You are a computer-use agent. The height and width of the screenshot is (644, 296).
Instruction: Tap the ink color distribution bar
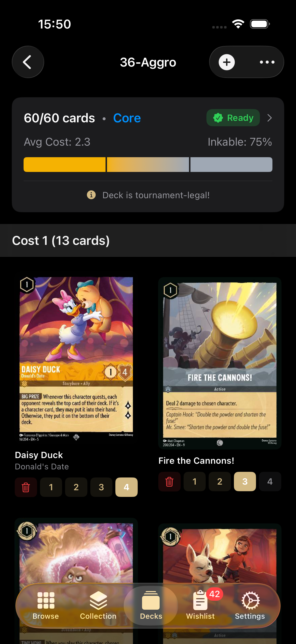click(x=148, y=165)
